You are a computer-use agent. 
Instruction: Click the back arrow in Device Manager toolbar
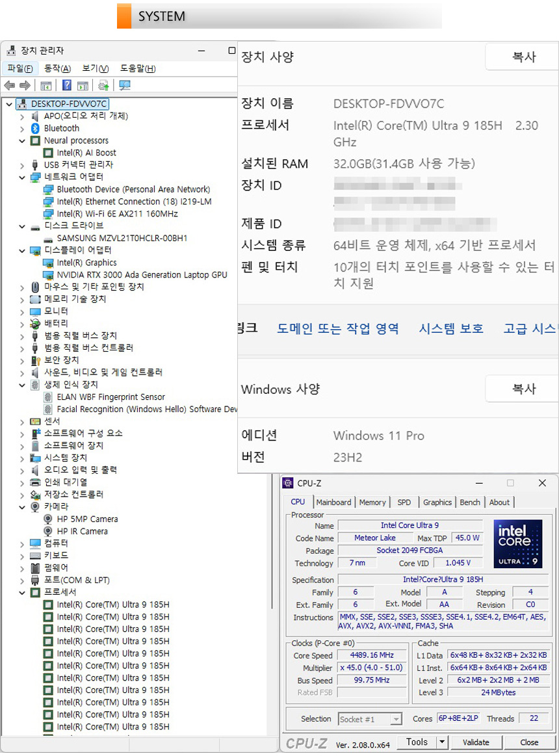[x=9, y=85]
